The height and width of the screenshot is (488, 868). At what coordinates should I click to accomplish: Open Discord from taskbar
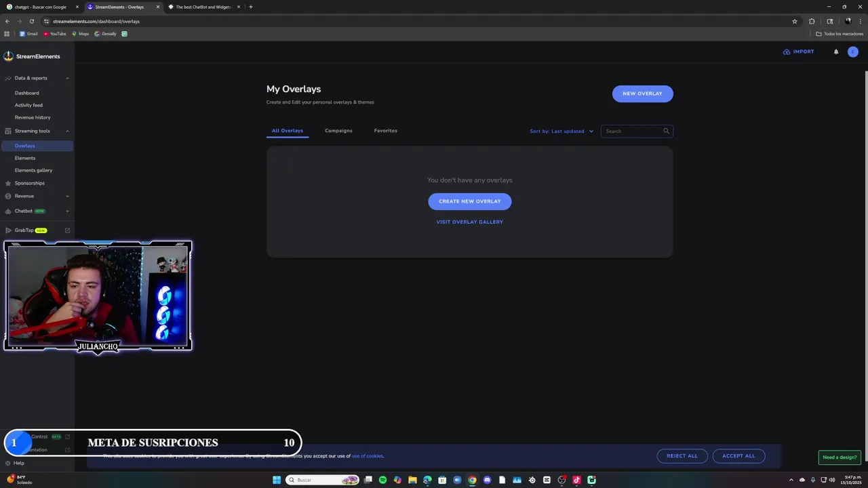point(487,480)
